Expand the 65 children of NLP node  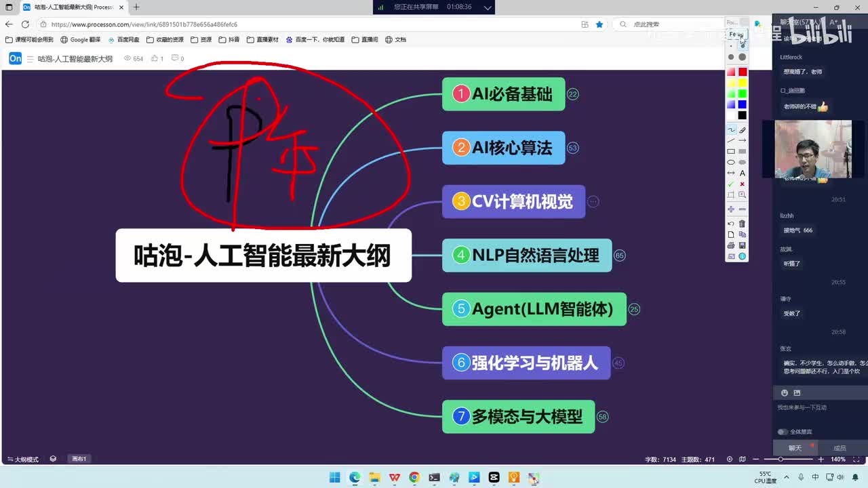coord(620,256)
